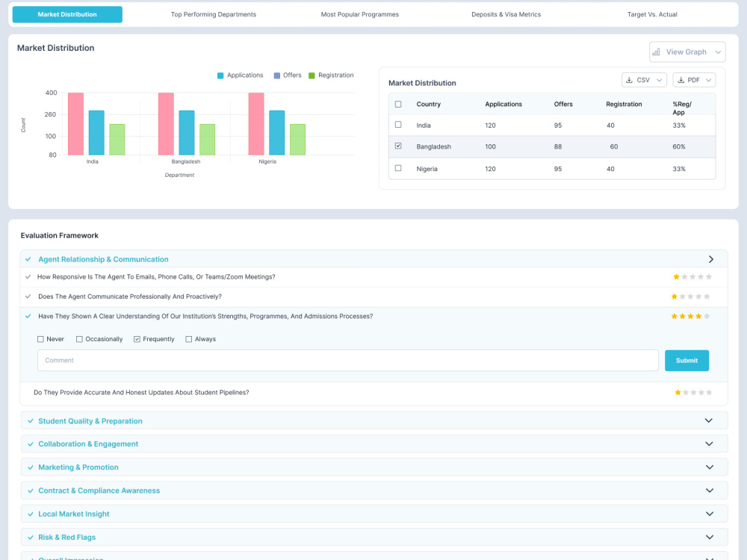This screenshot has width=747, height=560.
Task: Go to Deposits & Visa Metrics tab
Action: pyautogui.click(x=506, y=14)
